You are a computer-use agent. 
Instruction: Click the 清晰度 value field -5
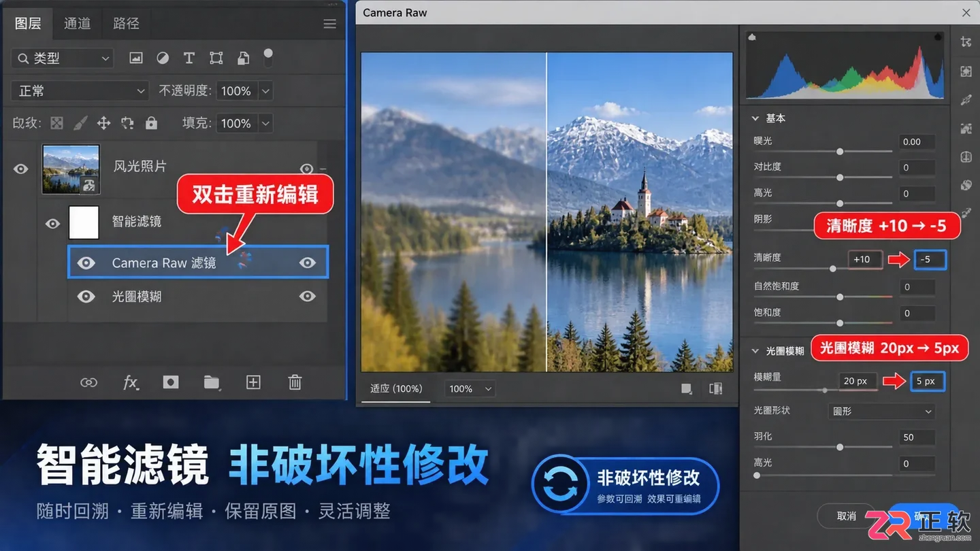pos(930,259)
